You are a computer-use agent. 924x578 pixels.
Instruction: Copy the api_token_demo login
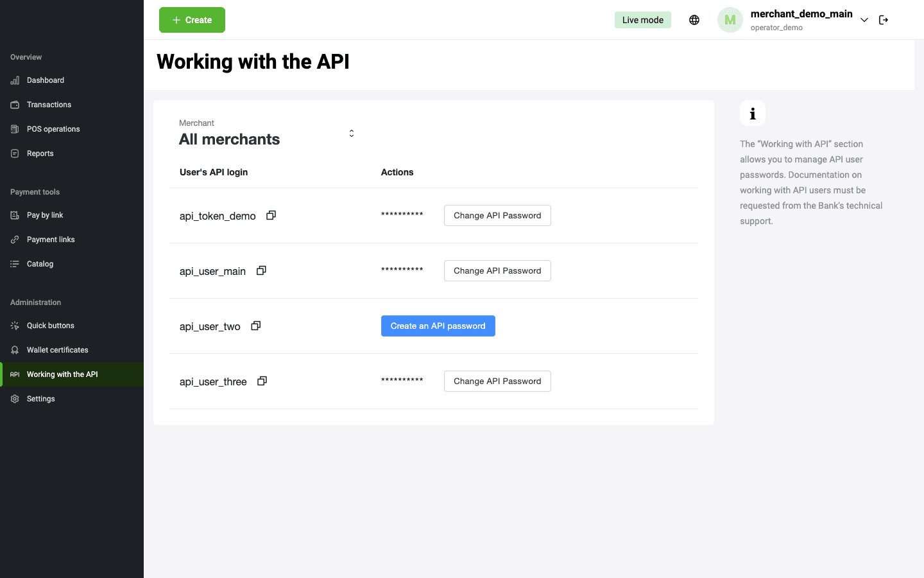[271, 215]
